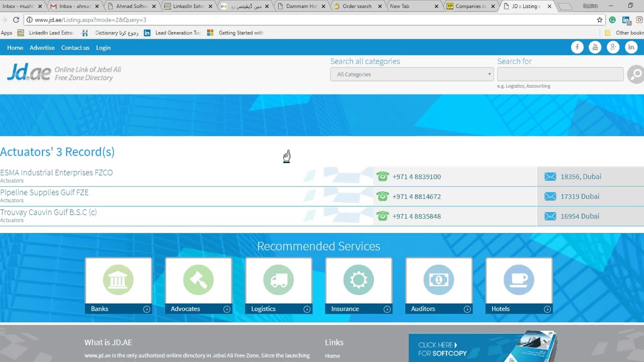Click the mail icon beside 18356, Dubai

(550, 176)
